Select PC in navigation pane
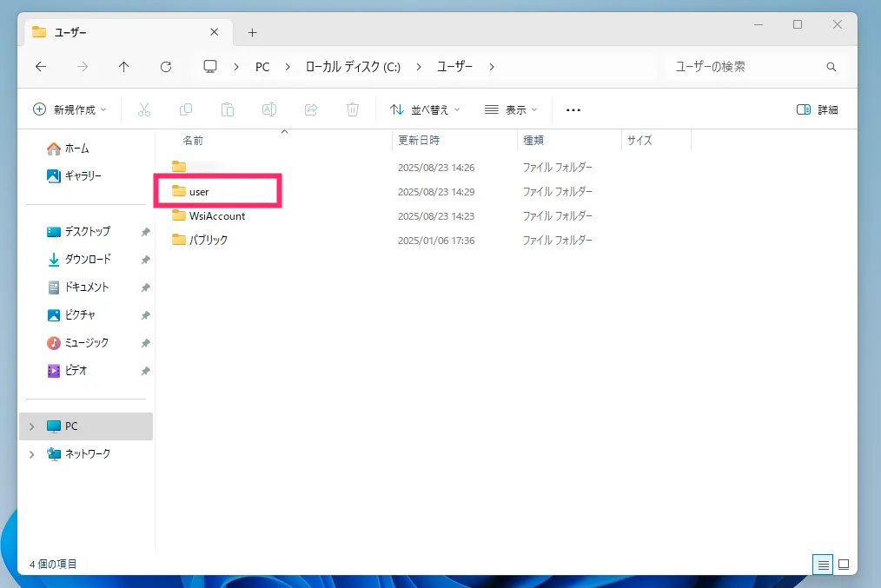 coord(86,426)
